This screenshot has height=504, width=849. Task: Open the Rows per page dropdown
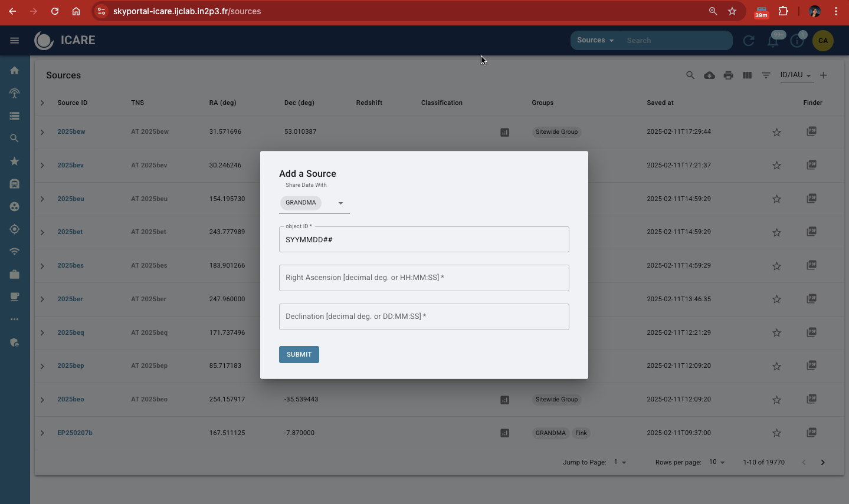(x=717, y=462)
